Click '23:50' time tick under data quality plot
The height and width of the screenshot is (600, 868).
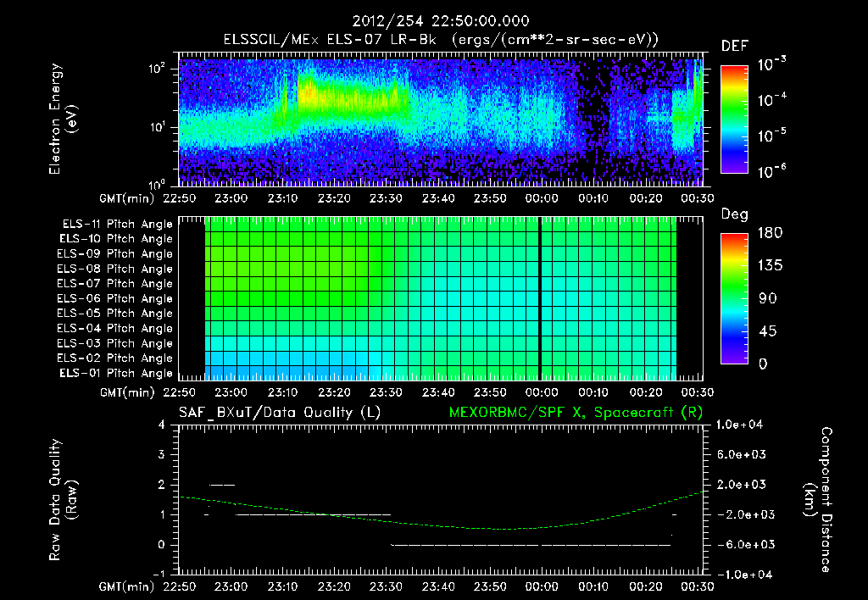(490, 586)
